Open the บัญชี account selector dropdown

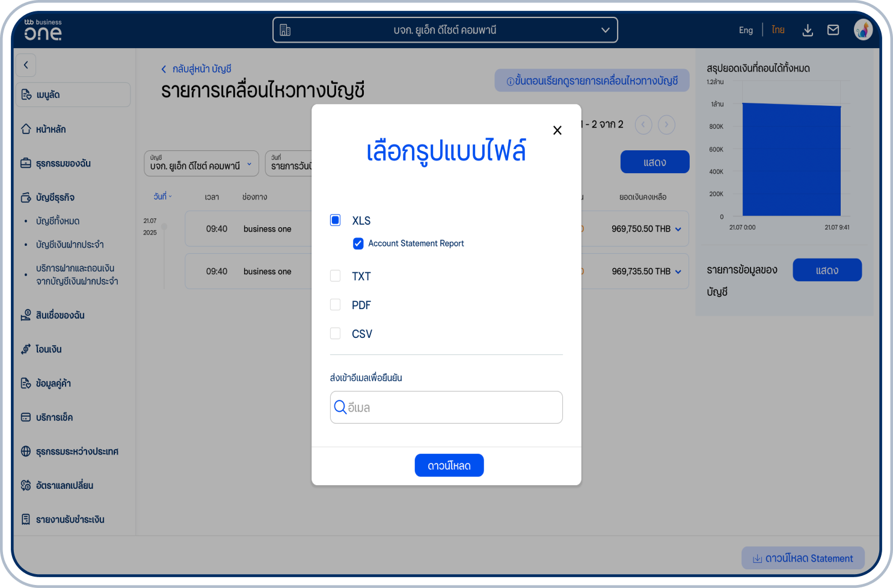coord(201,163)
